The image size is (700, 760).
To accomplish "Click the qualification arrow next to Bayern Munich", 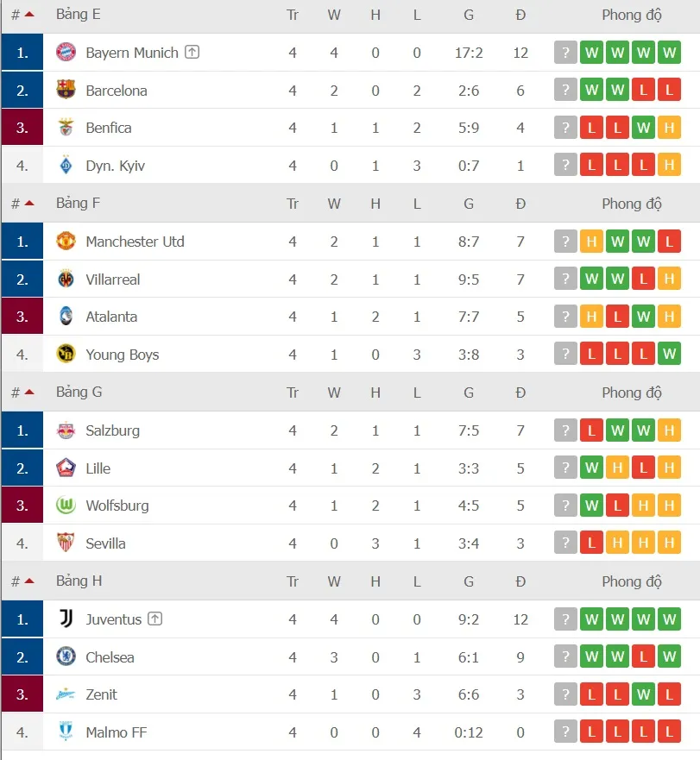I will click(x=190, y=52).
